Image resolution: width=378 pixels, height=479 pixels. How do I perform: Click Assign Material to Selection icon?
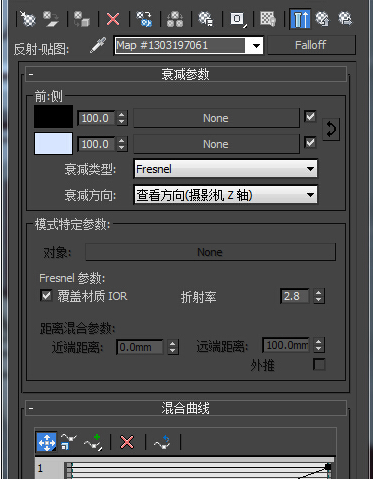[x=81, y=19]
